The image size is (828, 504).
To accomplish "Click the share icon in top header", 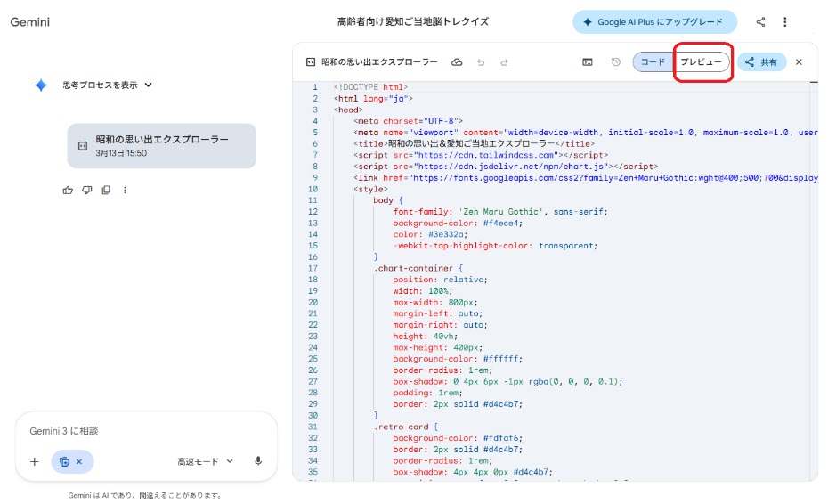I will [760, 22].
